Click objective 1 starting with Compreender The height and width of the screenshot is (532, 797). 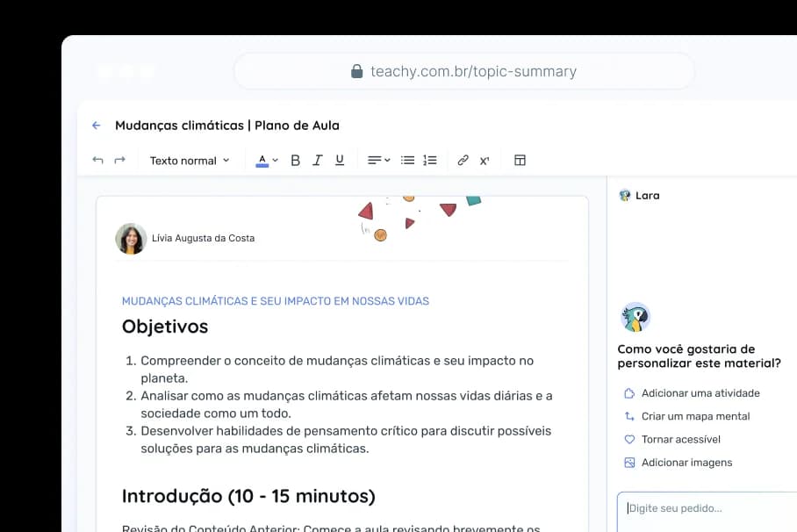coord(337,370)
